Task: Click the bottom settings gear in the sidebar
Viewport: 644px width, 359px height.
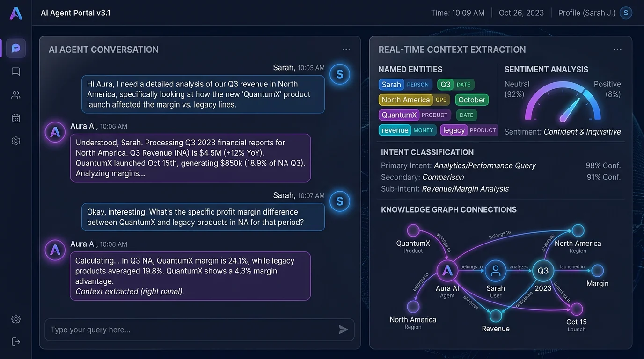Action: tap(15, 319)
